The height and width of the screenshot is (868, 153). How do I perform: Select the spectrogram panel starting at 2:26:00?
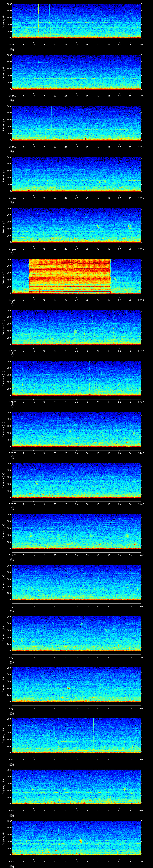click(x=77, y=633)
